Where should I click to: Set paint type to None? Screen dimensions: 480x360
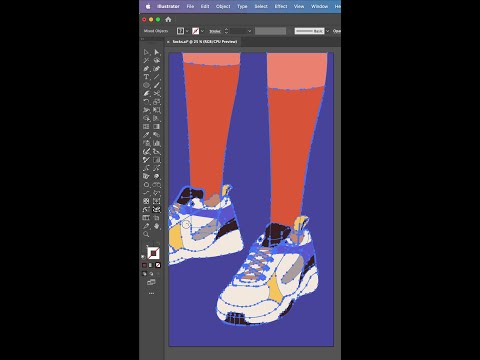coord(158,265)
